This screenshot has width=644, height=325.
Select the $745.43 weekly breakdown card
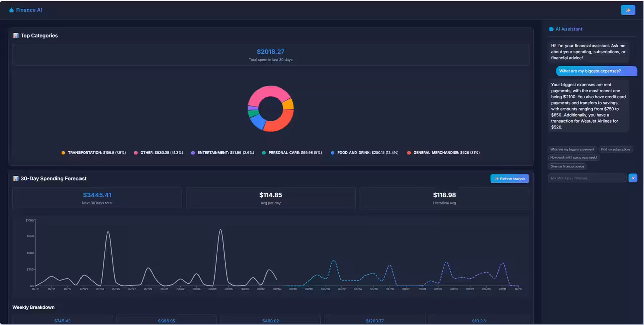(63, 320)
